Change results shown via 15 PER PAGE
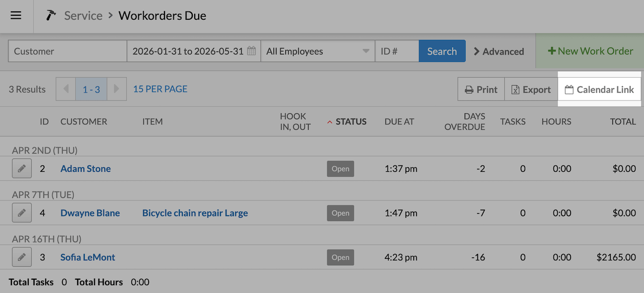The image size is (644, 293). click(x=160, y=89)
